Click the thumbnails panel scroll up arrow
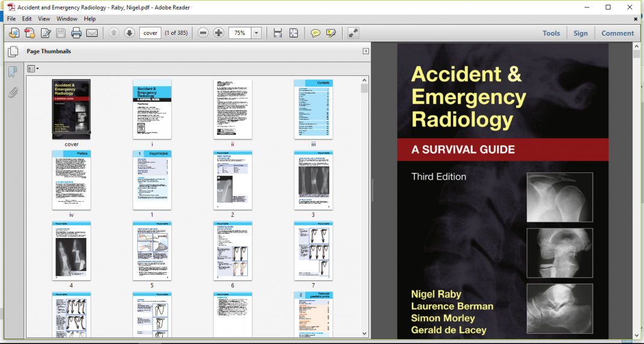This screenshot has height=344, width=644. point(364,80)
